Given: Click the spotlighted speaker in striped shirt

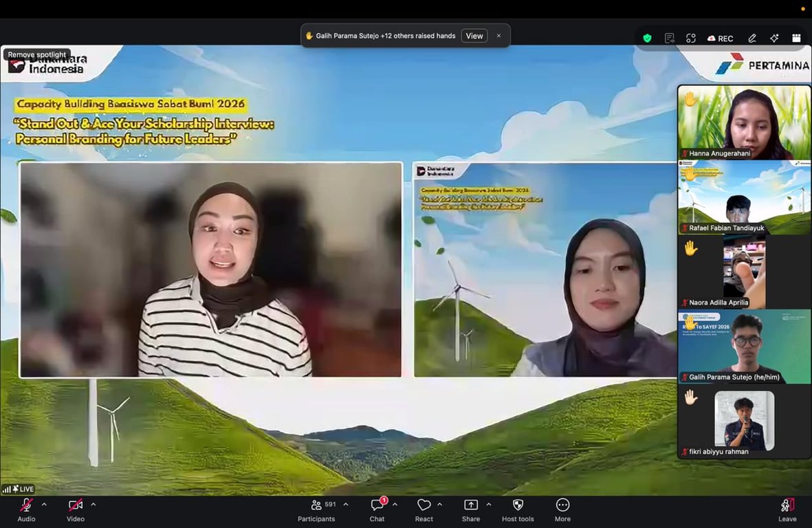Looking at the screenshot, I should (210, 269).
